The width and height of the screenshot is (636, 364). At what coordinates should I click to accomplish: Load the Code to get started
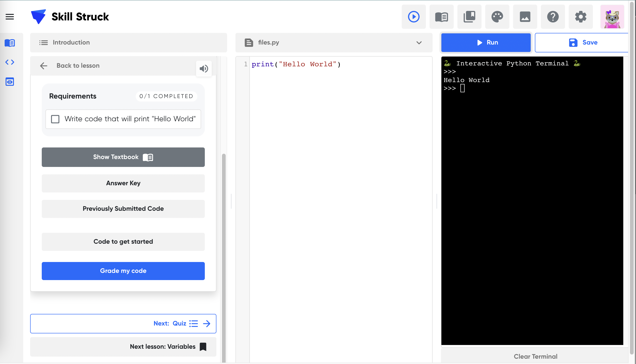(123, 242)
